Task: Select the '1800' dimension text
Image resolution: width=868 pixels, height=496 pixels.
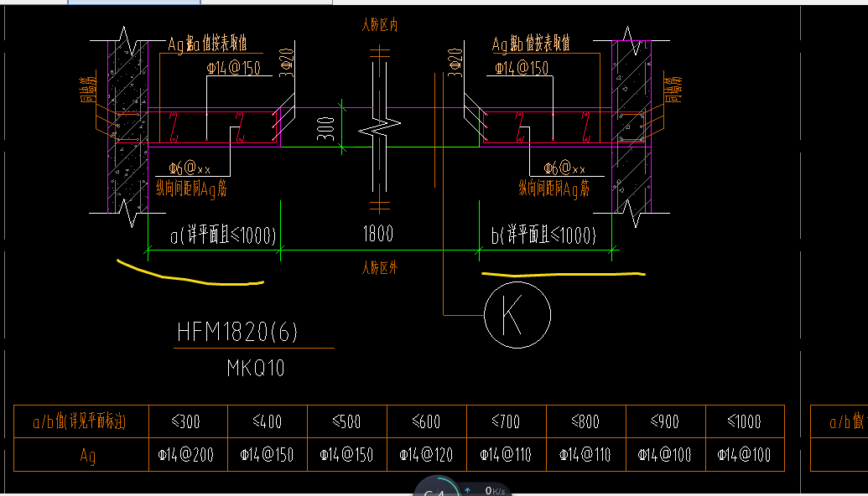Action: pyautogui.click(x=378, y=234)
